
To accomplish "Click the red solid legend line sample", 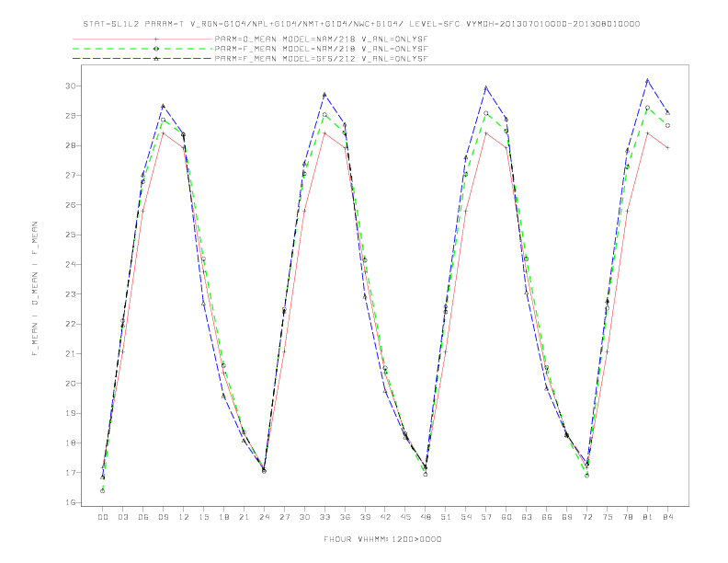I will coord(142,39).
